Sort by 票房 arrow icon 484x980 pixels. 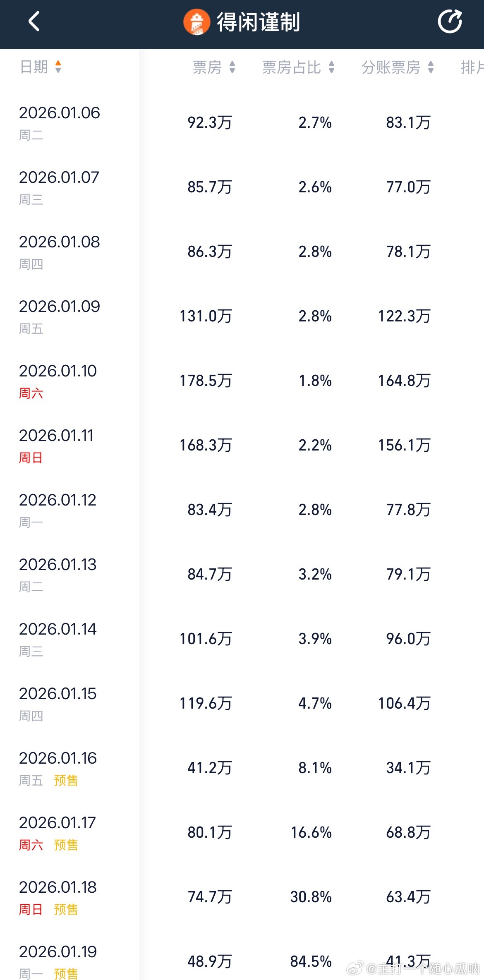tap(232, 67)
